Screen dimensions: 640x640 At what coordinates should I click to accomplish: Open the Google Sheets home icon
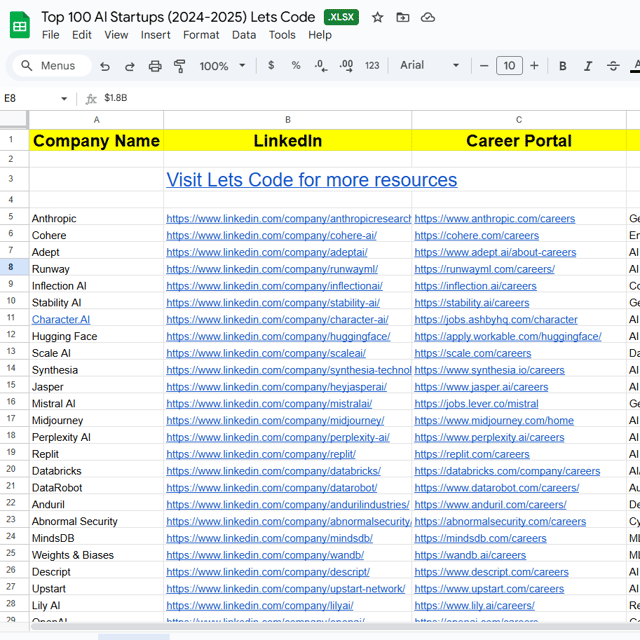click(20, 25)
